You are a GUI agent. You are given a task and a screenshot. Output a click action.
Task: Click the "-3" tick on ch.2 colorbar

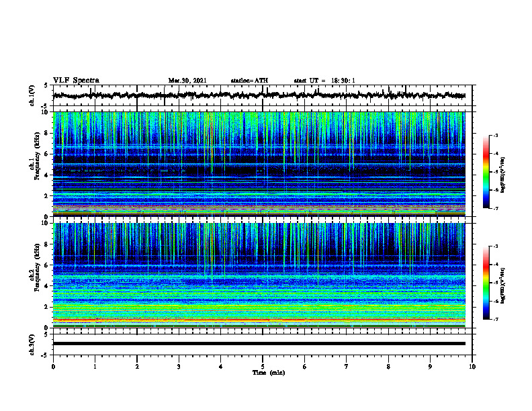[495, 246]
